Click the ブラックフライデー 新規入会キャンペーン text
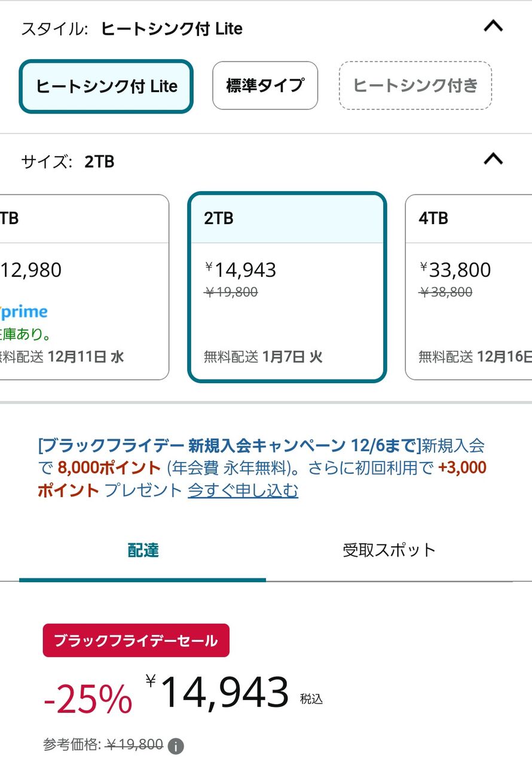Screen dimensions: 532x765 tap(227, 445)
